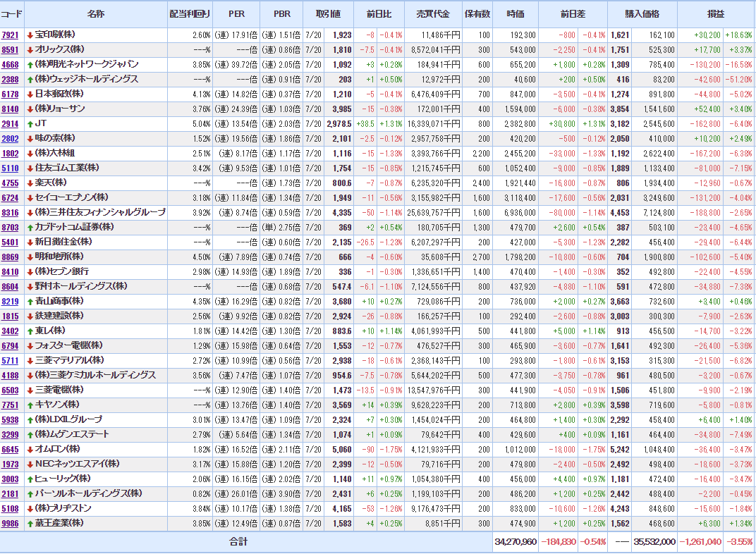Click the green up arrow next to JT

30,124
